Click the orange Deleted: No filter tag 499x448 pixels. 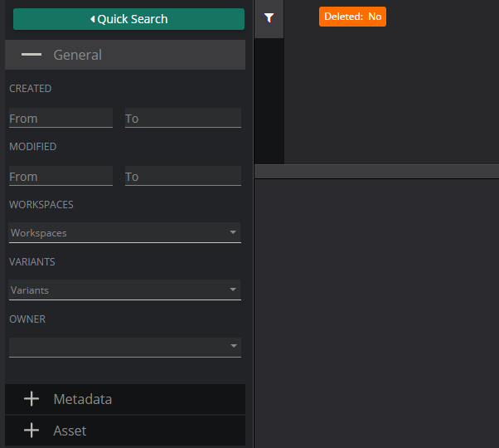[x=352, y=17]
